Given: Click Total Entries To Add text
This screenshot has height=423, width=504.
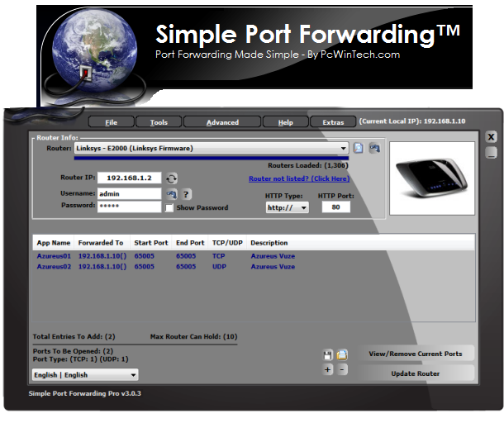Looking at the screenshot, I should pos(74,336).
